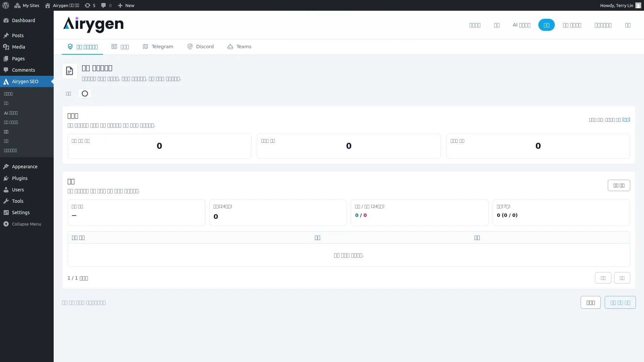Click the WordPress logo in admin bar

(6, 5)
